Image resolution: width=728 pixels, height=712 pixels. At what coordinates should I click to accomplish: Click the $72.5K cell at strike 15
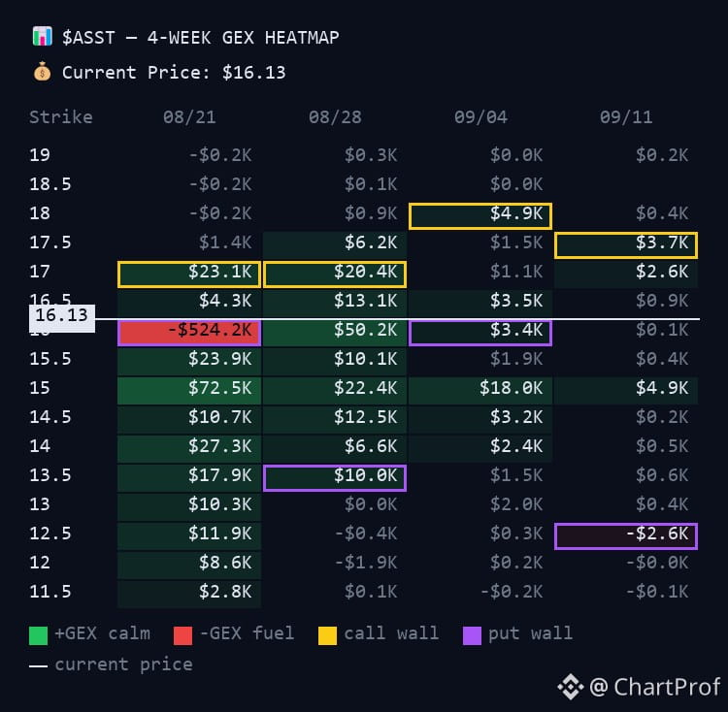(x=189, y=390)
